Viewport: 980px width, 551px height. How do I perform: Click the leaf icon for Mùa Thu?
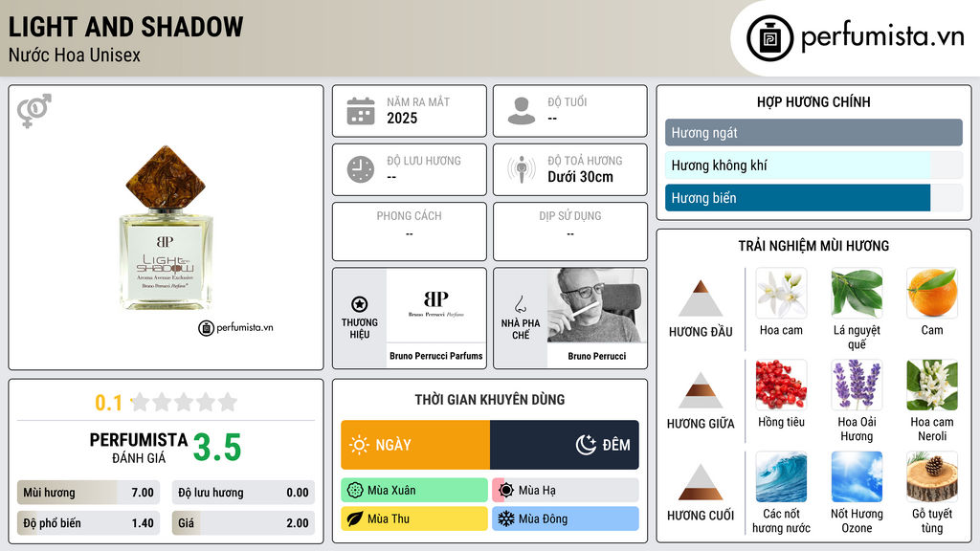click(x=355, y=518)
